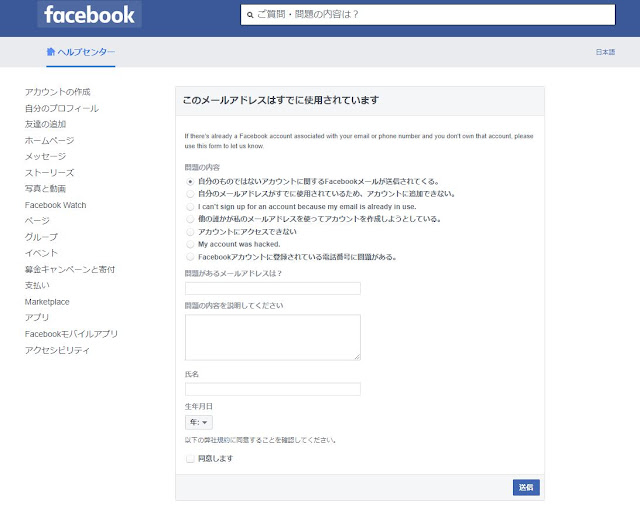Select radio アカウントにアクセスできない
640x525 pixels.
[190, 232]
